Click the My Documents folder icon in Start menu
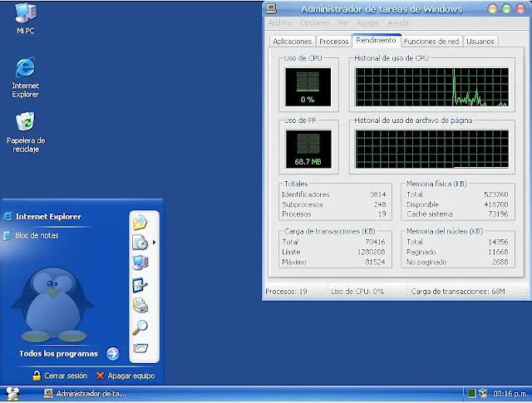The width and height of the screenshot is (532, 403). [x=140, y=222]
